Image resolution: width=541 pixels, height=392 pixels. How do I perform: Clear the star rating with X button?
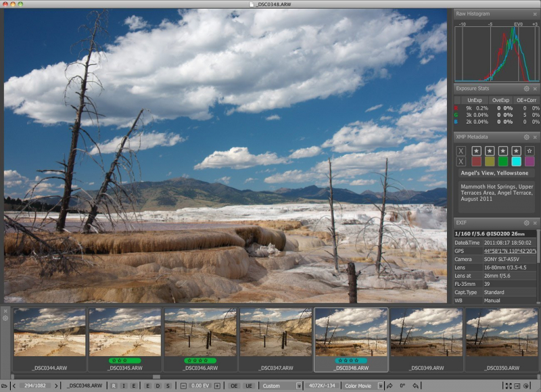pos(461,151)
